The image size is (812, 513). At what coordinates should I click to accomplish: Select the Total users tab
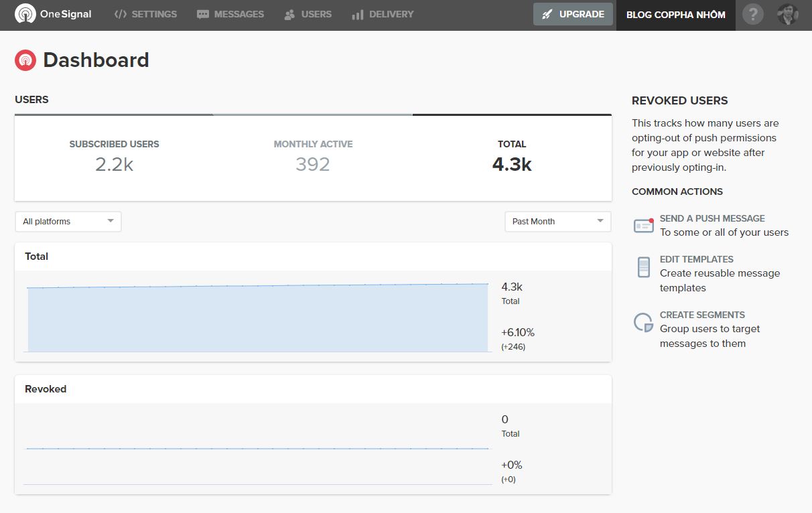click(512, 157)
